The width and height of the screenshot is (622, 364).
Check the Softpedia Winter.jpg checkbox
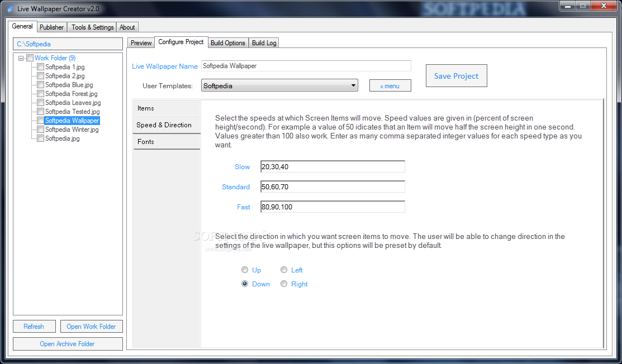pos(40,130)
